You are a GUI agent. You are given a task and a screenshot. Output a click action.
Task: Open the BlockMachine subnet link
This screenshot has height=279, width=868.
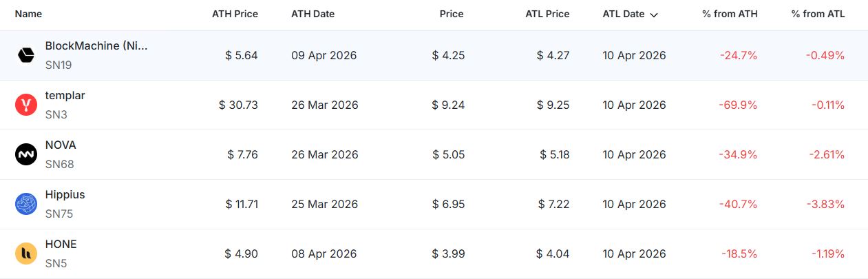pyautogui.click(x=96, y=46)
